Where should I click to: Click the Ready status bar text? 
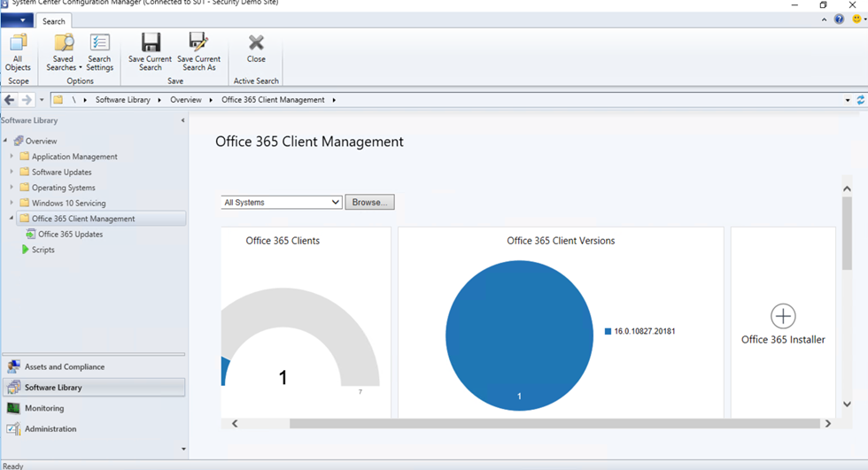click(x=12, y=466)
